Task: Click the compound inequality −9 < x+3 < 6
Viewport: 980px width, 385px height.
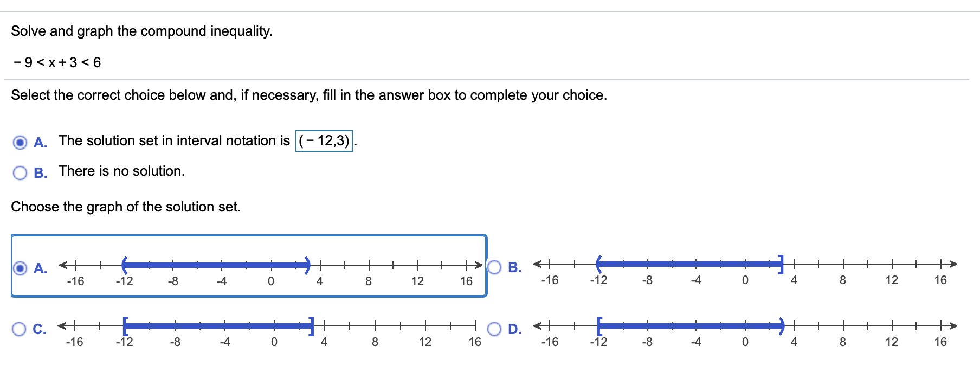Action: (x=57, y=62)
